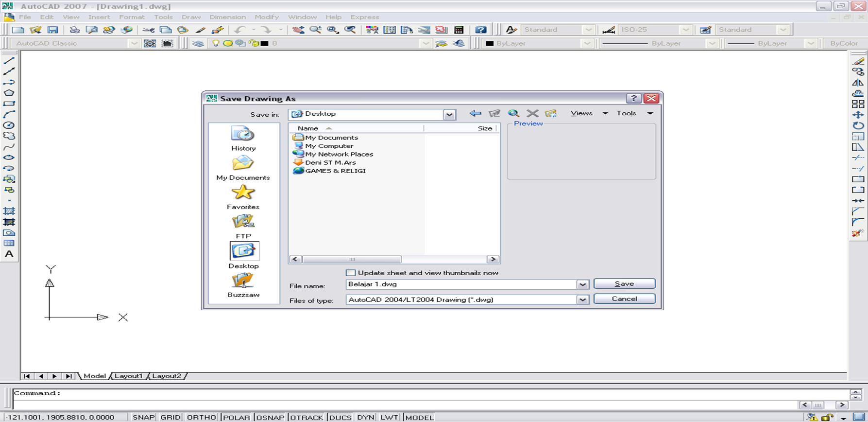Open Buzzsaw location in places list

243,285
